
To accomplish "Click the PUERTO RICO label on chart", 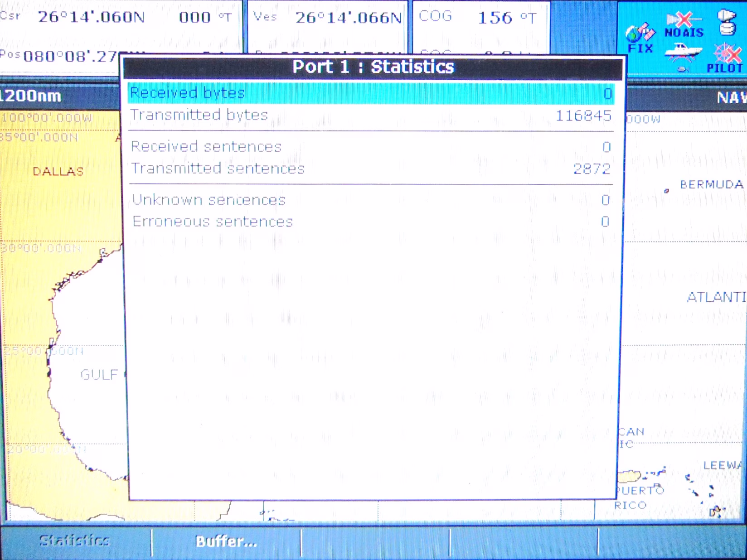I will (639, 497).
